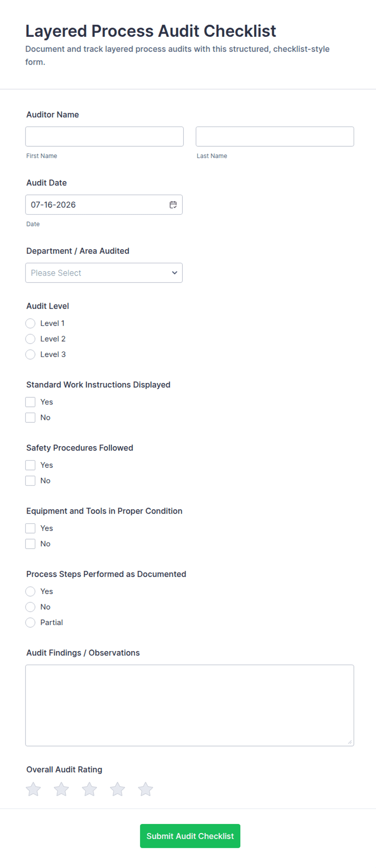
Task: Choose the third rating star
Action: click(x=89, y=789)
